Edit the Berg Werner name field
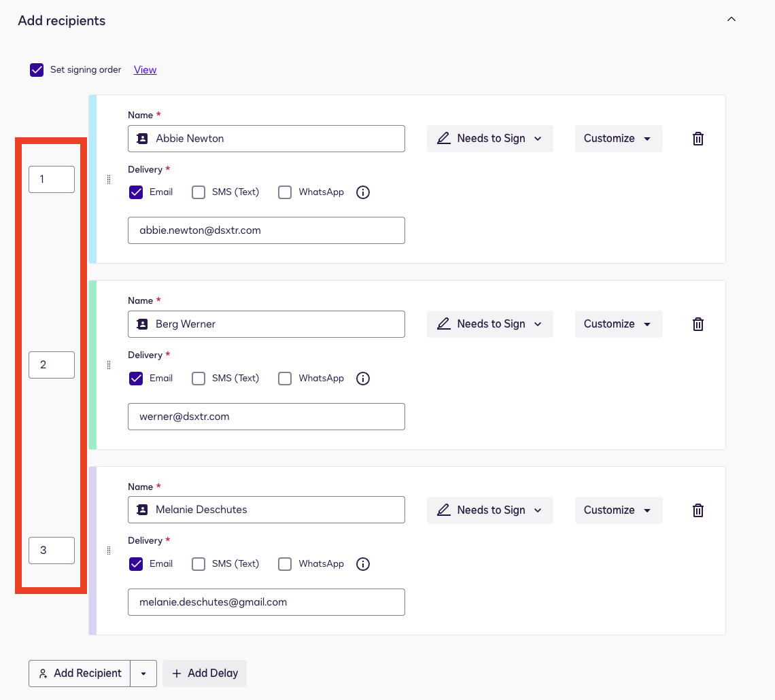This screenshot has height=700, width=775. point(266,324)
